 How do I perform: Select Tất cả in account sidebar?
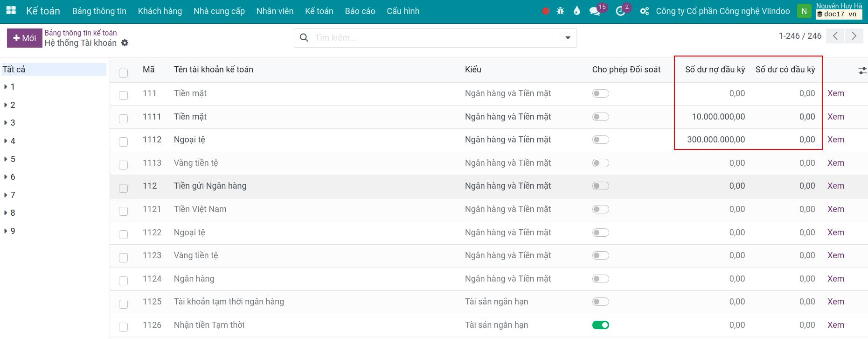coord(54,70)
